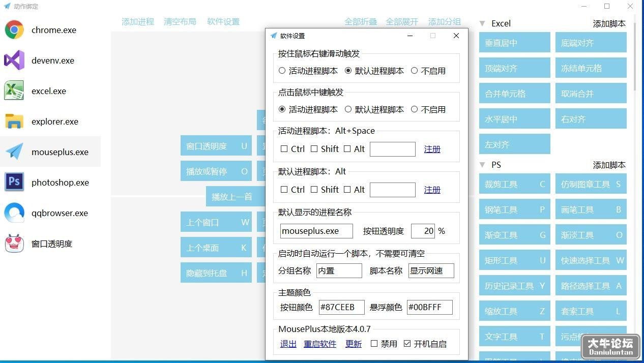Select the chrome.exe icon in the process list

coord(14,30)
